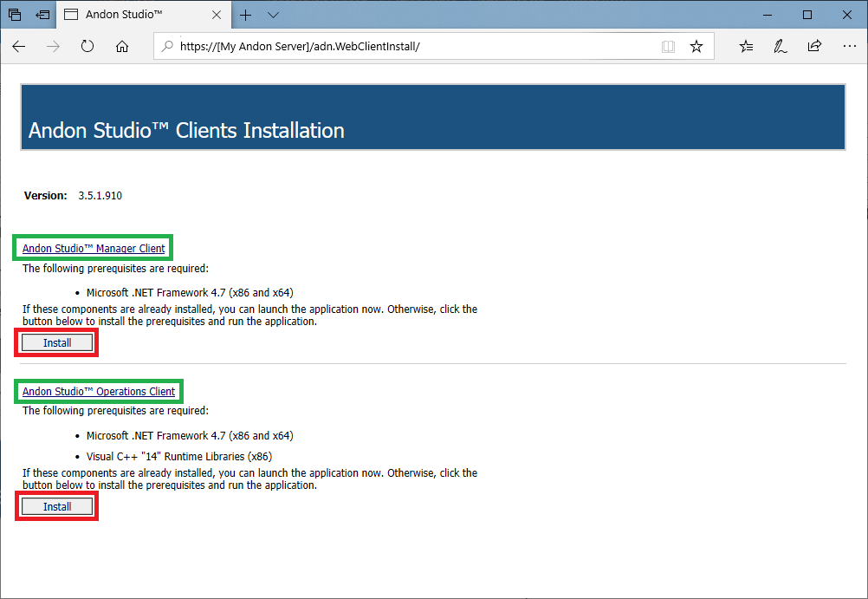This screenshot has width=868, height=599.
Task: Add this page to favorites with the star
Action: point(696,47)
